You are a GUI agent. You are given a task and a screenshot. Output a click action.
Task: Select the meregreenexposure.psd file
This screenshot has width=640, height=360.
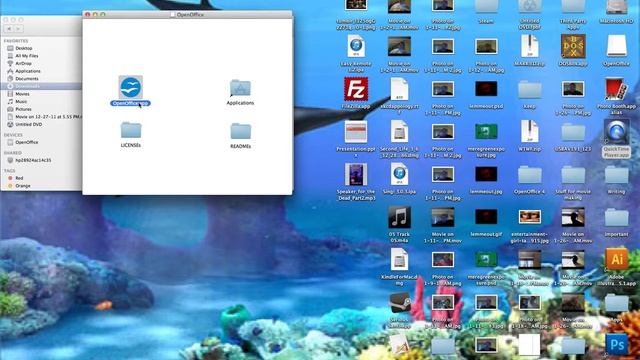tap(486, 260)
